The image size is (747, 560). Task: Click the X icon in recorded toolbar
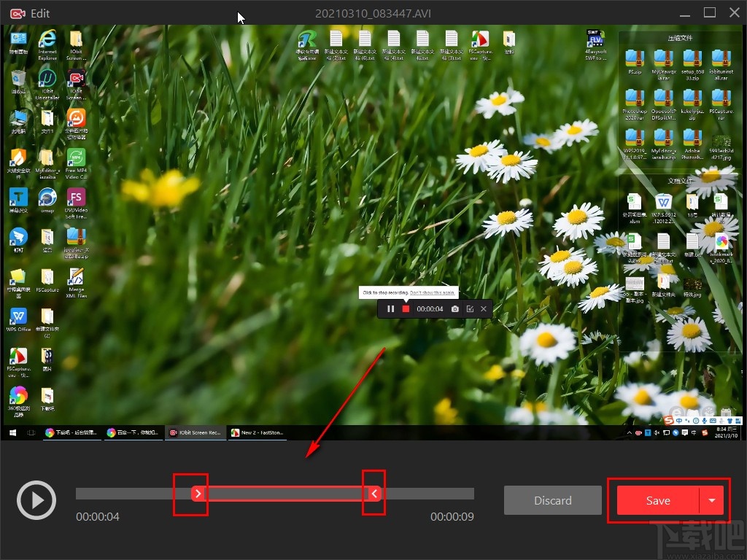click(x=484, y=309)
